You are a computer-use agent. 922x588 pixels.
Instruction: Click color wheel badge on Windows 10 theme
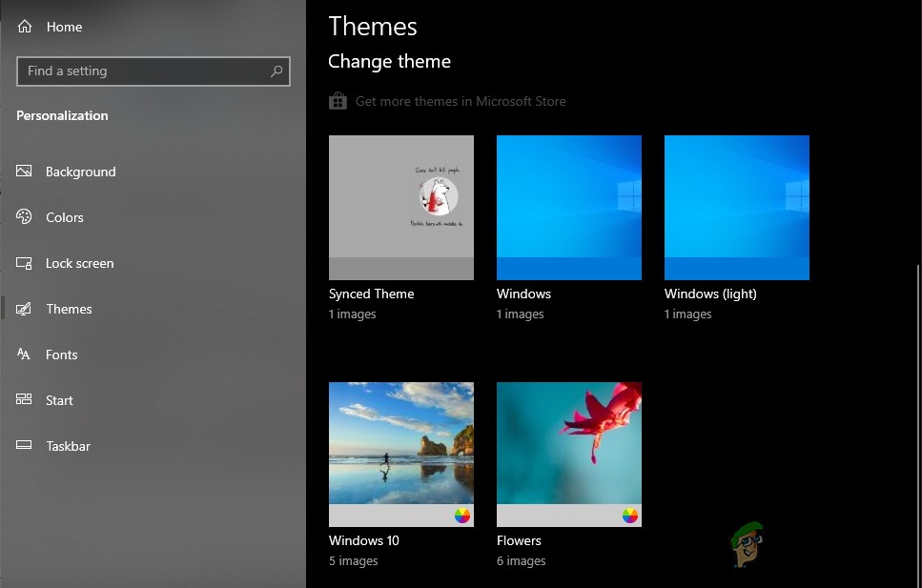pos(462,516)
